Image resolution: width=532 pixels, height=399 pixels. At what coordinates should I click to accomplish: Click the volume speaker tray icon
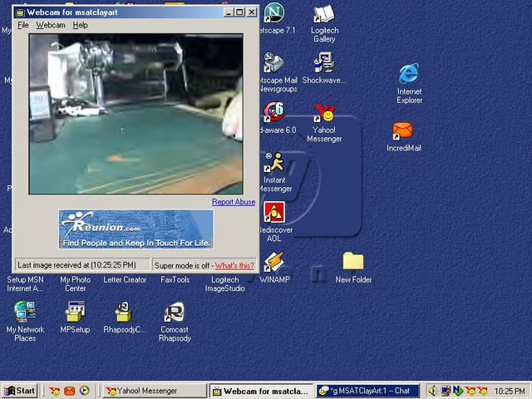click(432, 392)
